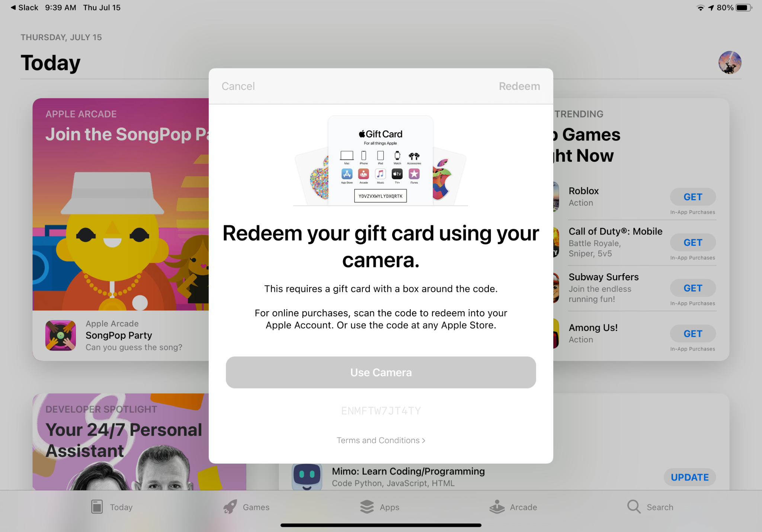Tap the Mimo app icon
Image resolution: width=762 pixels, height=532 pixels.
coord(307,477)
